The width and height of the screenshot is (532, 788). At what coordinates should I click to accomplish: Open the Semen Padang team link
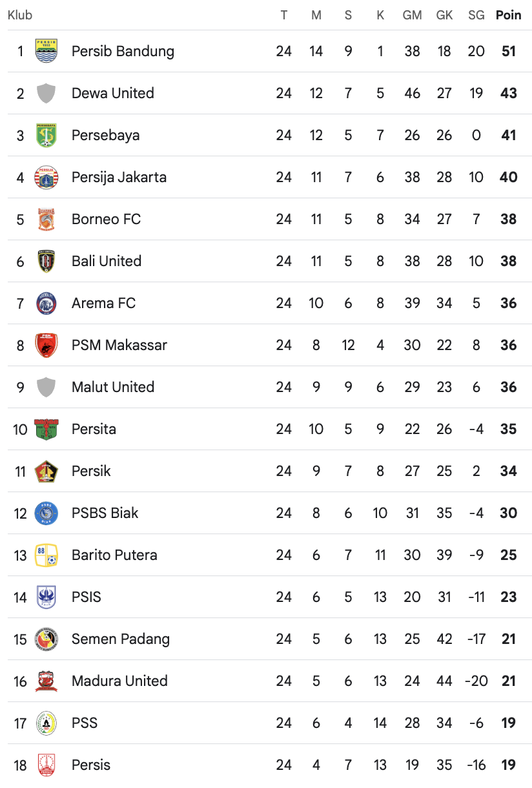(121, 639)
